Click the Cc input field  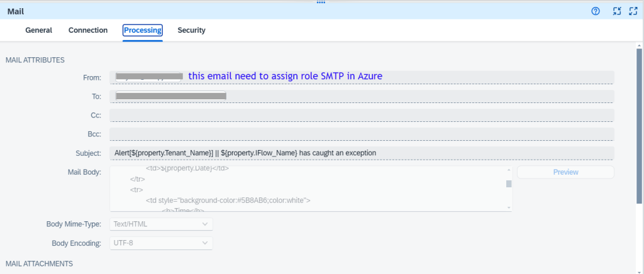[362, 115]
